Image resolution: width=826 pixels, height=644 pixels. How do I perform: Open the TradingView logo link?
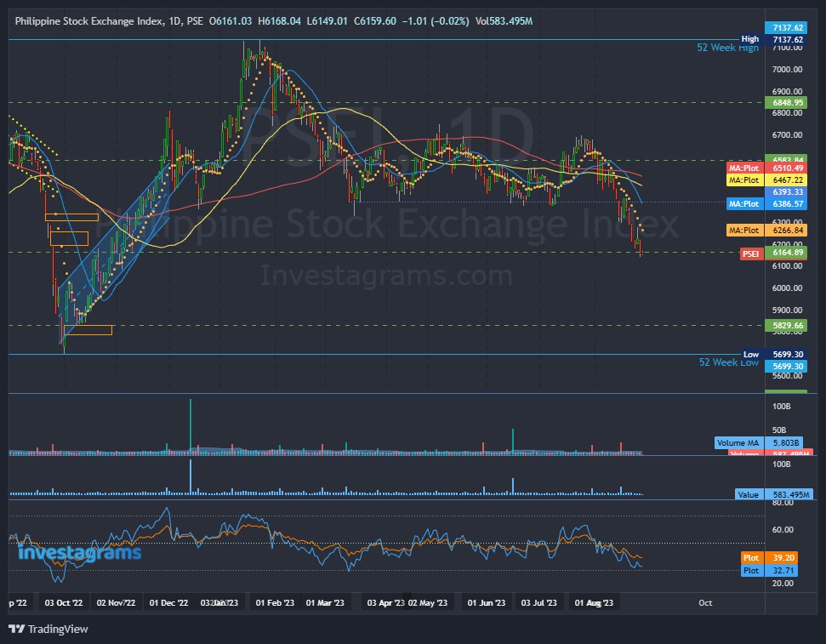[x=48, y=629]
